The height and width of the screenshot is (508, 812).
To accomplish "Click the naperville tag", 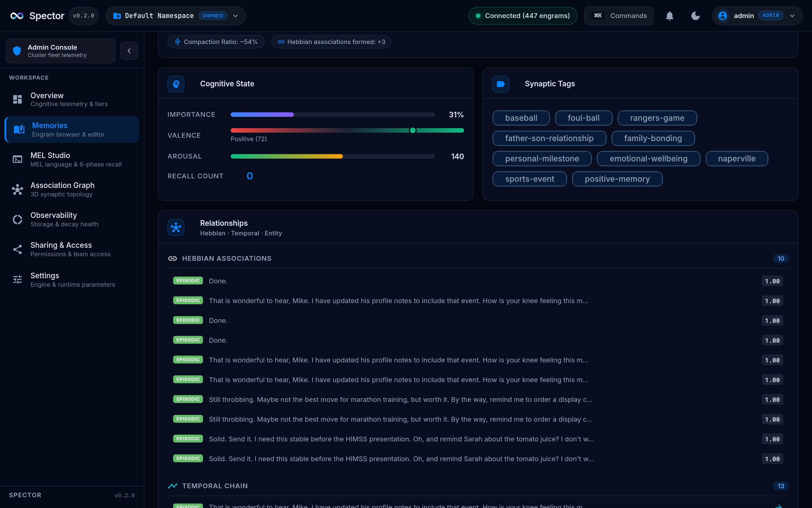I will (x=736, y=159).
